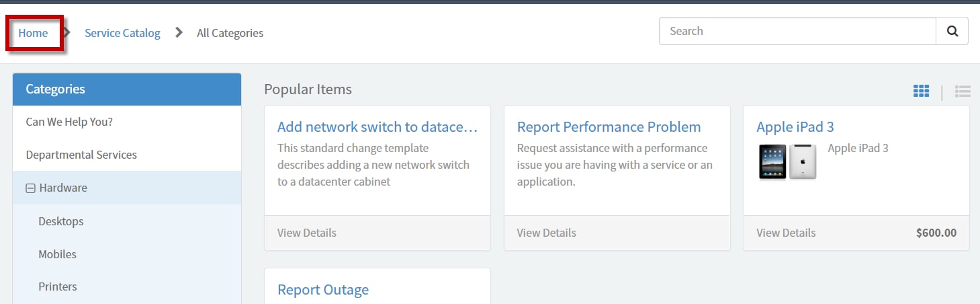Switch to grid card view icon
Screen dimensions: 980x304
pyautogui.click(x=921, y=91)
